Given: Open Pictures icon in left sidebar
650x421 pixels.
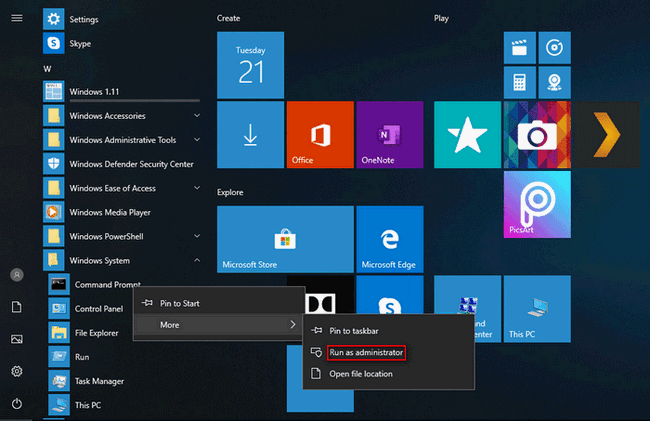Looking at the screenshot, I should tap(17, 339).
